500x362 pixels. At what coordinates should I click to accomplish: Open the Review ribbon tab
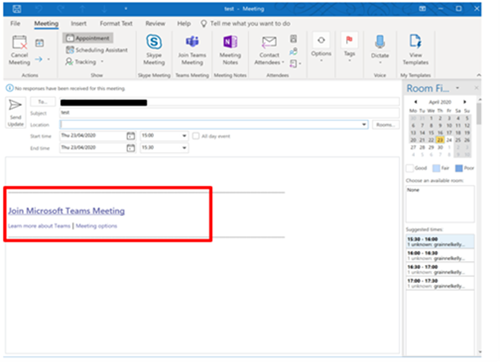(x=155, y=24)
